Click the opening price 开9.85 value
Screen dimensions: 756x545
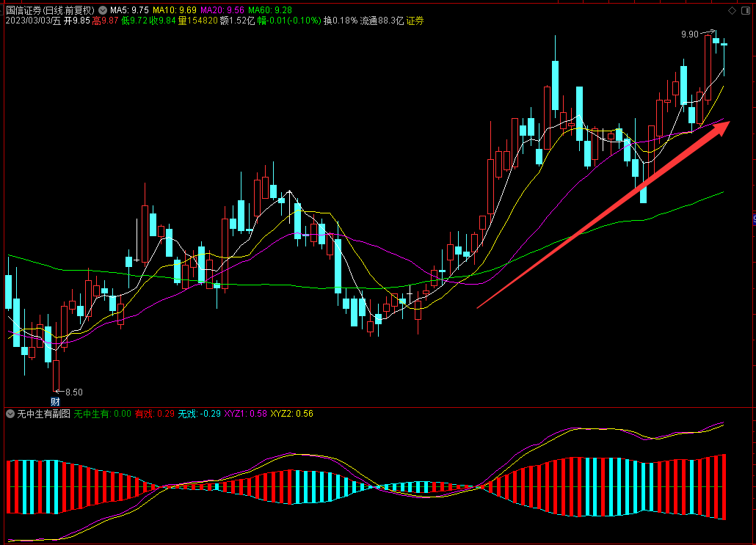(76, 21)
